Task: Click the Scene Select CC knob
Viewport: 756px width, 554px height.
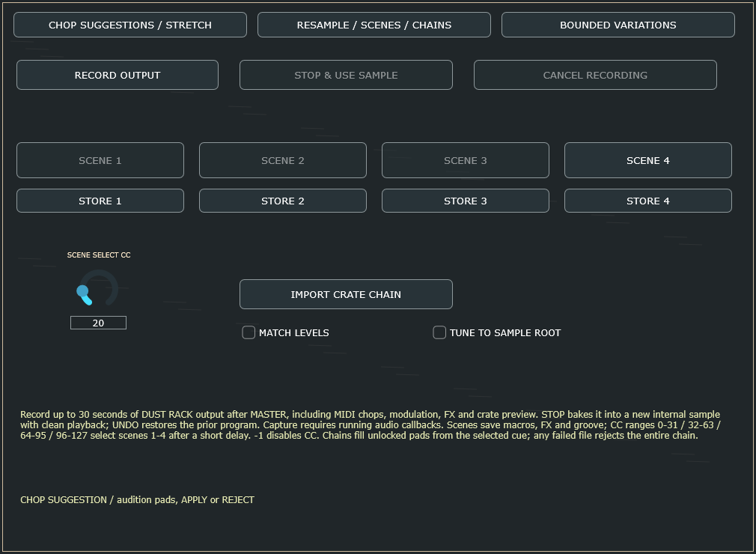Action: (98, 288)
